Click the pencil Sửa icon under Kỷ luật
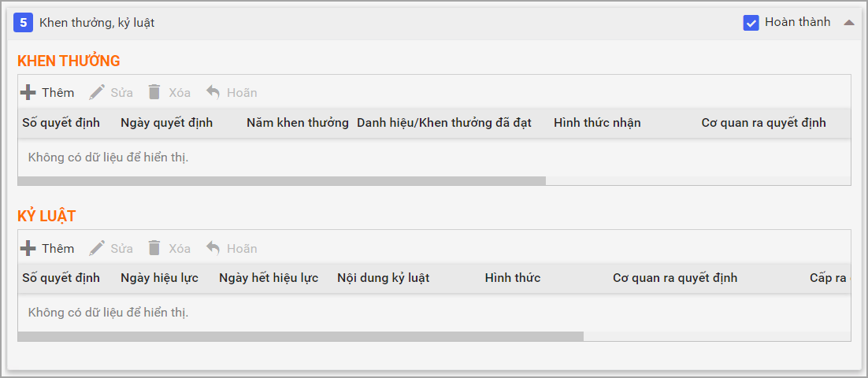The image size is (868, 378). coord(97,248)
